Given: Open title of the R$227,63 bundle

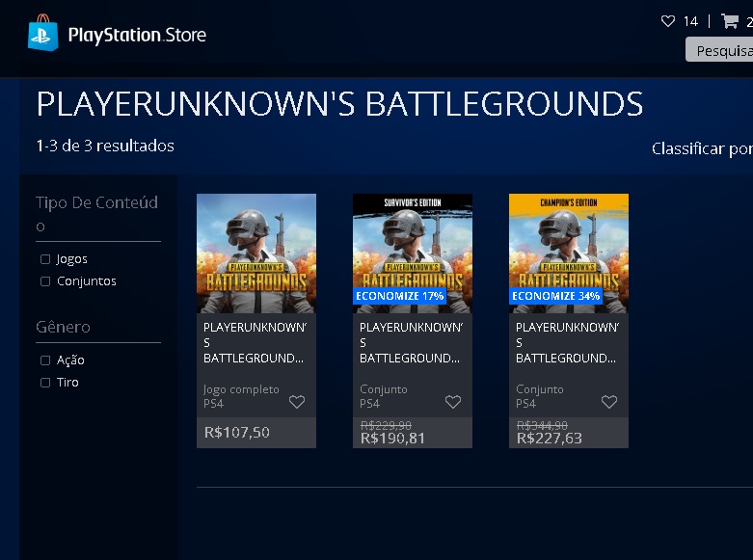Looking at the screenshot, I should (x=567, y=342).
